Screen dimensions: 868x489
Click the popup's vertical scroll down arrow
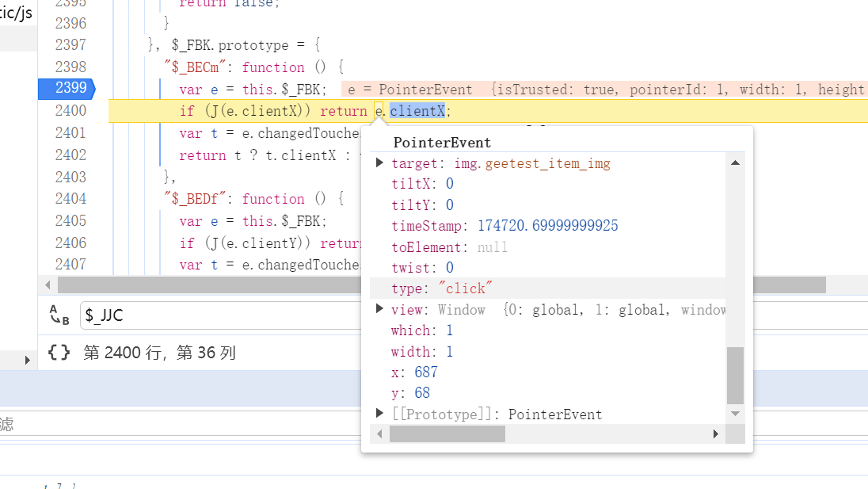(x=736, y=414)
